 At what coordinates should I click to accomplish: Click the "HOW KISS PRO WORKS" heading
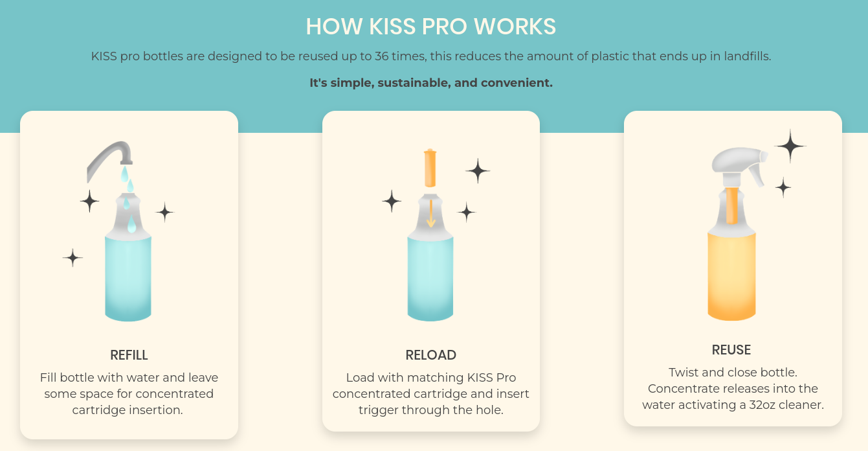[x=430, y=27]
